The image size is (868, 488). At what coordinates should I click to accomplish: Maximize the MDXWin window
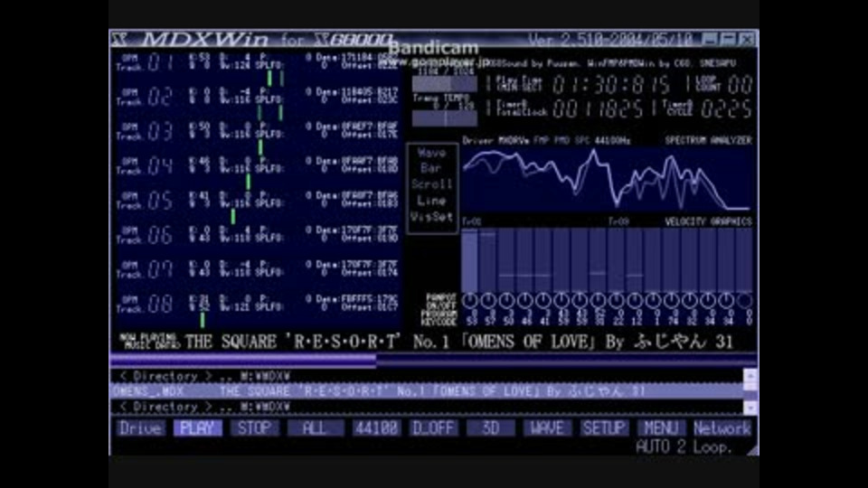(729, 39)
